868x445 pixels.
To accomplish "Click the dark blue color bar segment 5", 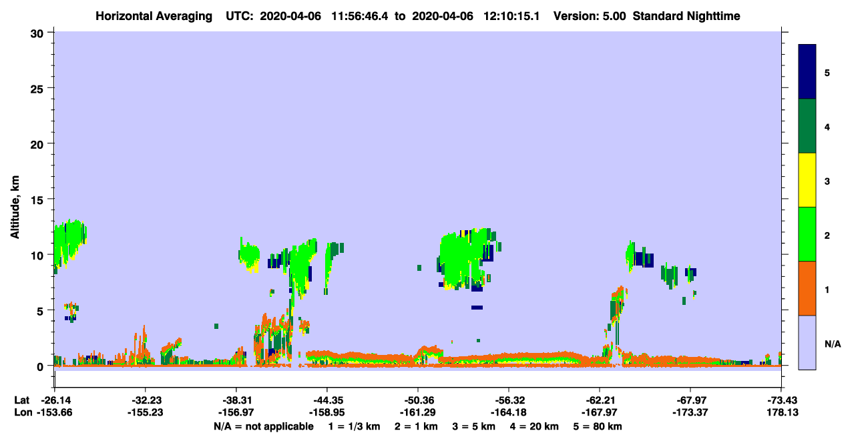I will tap(807, 72).
